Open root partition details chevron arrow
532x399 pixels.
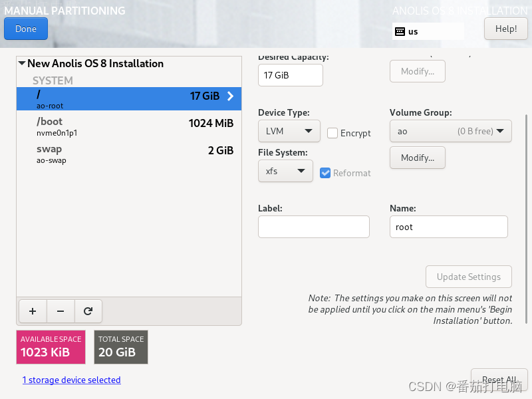point(230,96)
